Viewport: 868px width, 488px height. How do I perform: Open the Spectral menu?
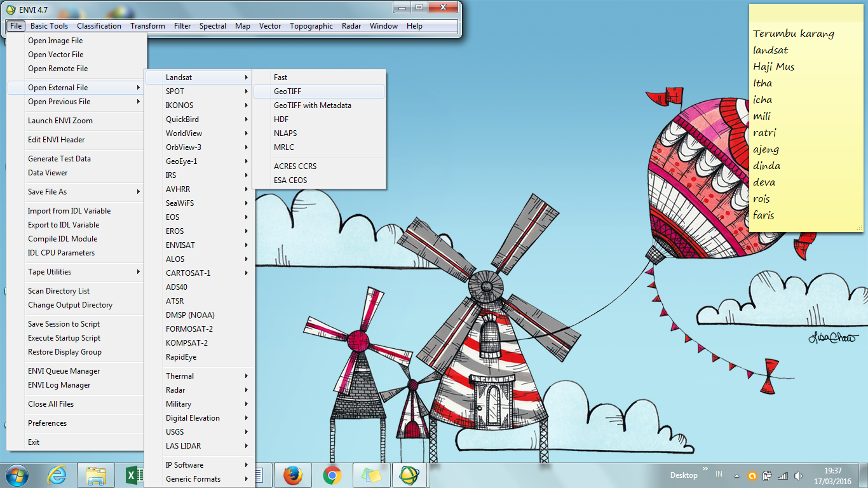213,26
